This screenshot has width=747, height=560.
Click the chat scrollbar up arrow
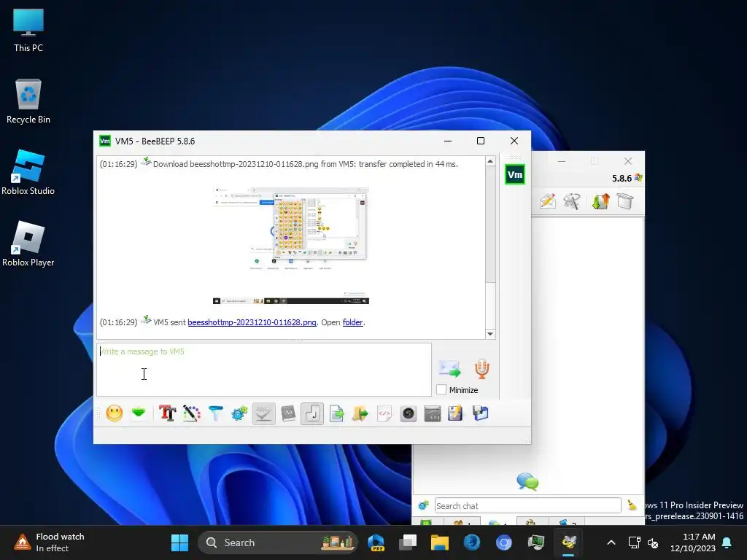point(490,161)
